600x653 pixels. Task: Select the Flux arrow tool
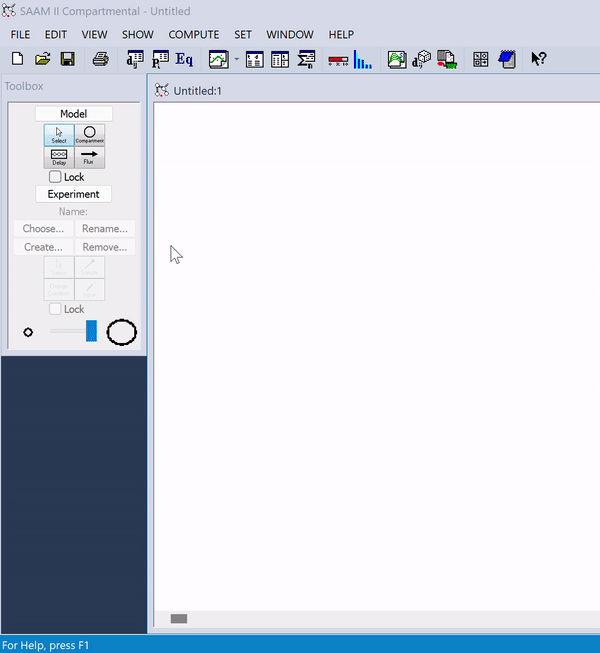coord(89,158)
